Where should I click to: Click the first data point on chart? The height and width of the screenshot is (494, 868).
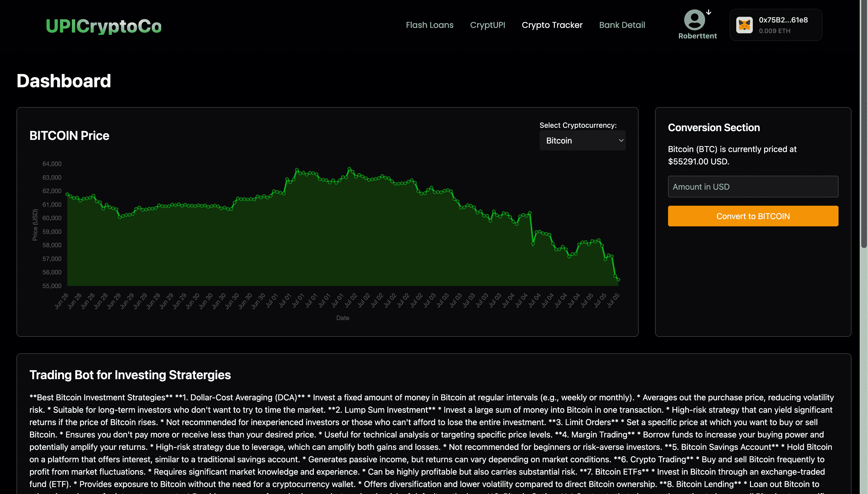point(67,194)
